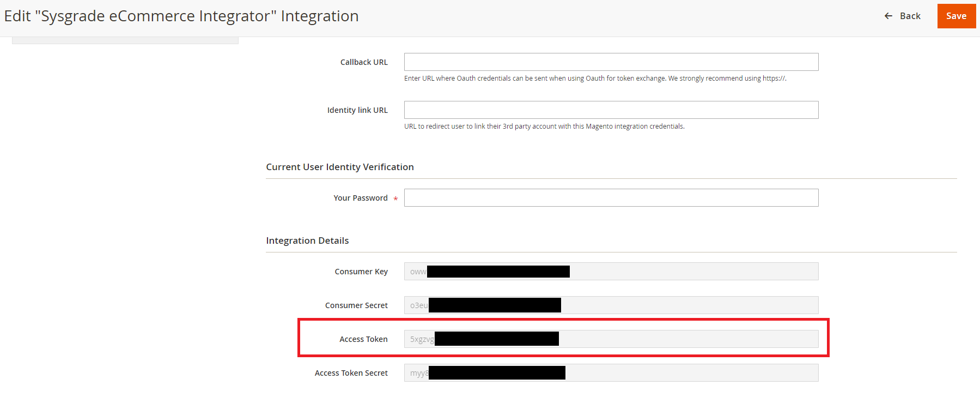Click the Consumer Secret field
Viewport: 980px width, 403px height.
pyautogui.click(x=611, y=305)
